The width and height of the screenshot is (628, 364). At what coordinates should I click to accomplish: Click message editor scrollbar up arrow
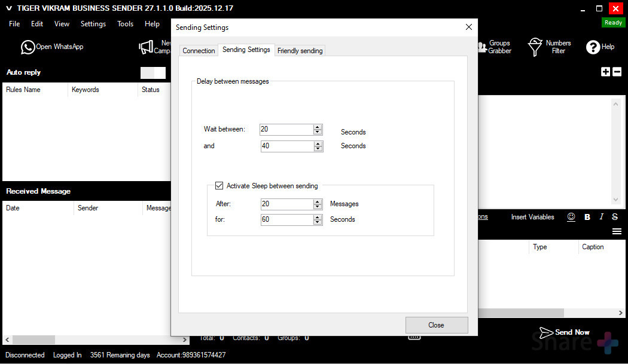tap(615, 104)
